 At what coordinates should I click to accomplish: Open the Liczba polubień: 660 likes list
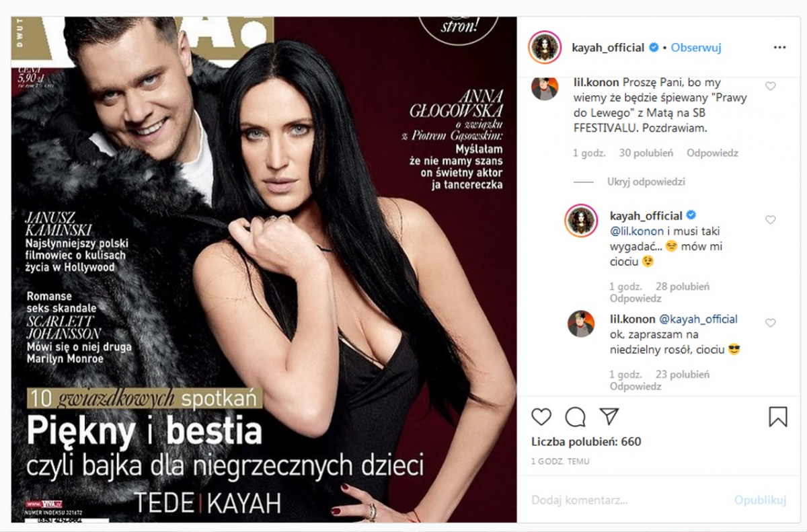[x=586, y=442]
